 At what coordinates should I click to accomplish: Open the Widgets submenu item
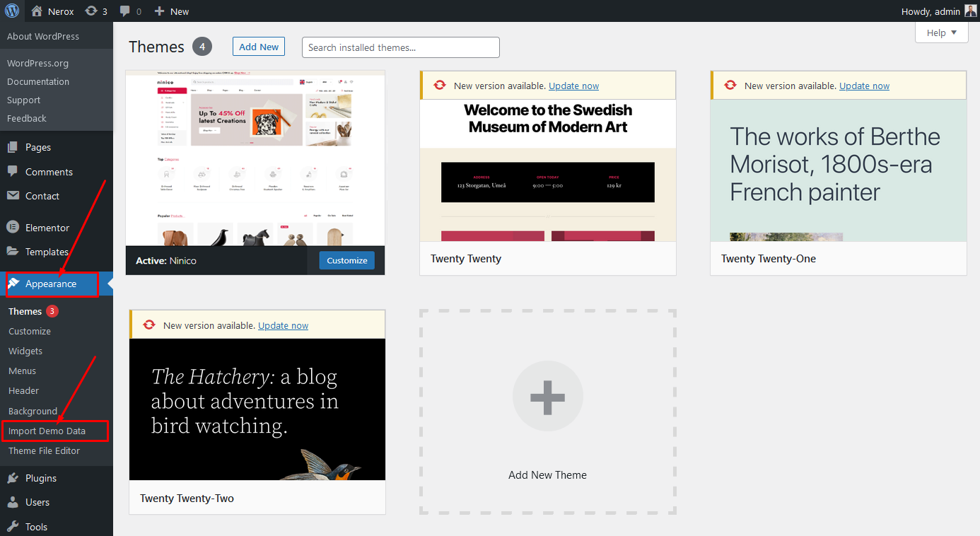tap(25, 351)
